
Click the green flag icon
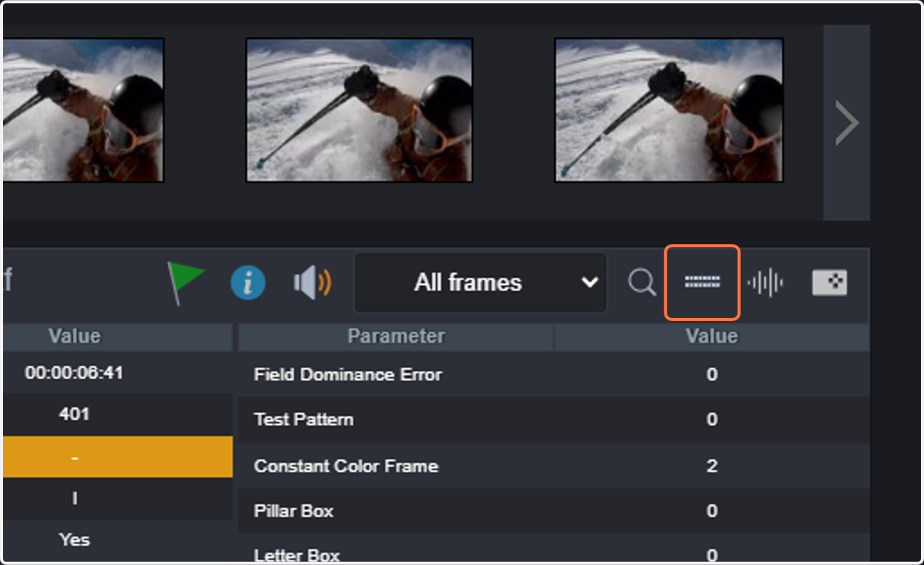coord(186,282)
